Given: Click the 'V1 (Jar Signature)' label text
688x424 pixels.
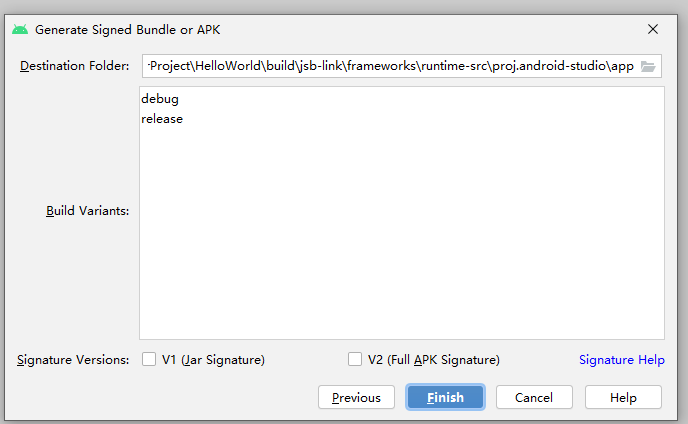Looking at the screenshot, I should (213, 360).
